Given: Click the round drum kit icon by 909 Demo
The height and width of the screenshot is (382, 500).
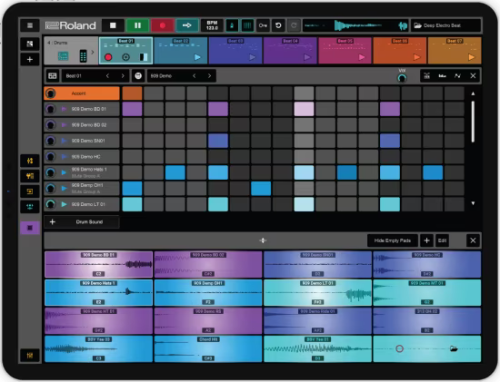Looking at the screenshot, I should pos(138,76).
